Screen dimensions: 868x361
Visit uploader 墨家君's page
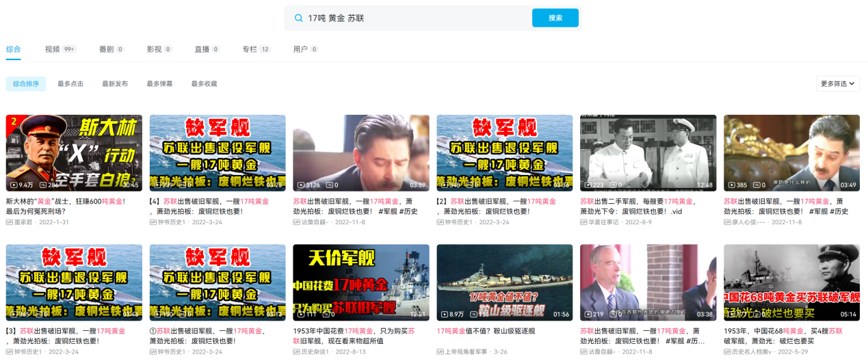(24, 222)
